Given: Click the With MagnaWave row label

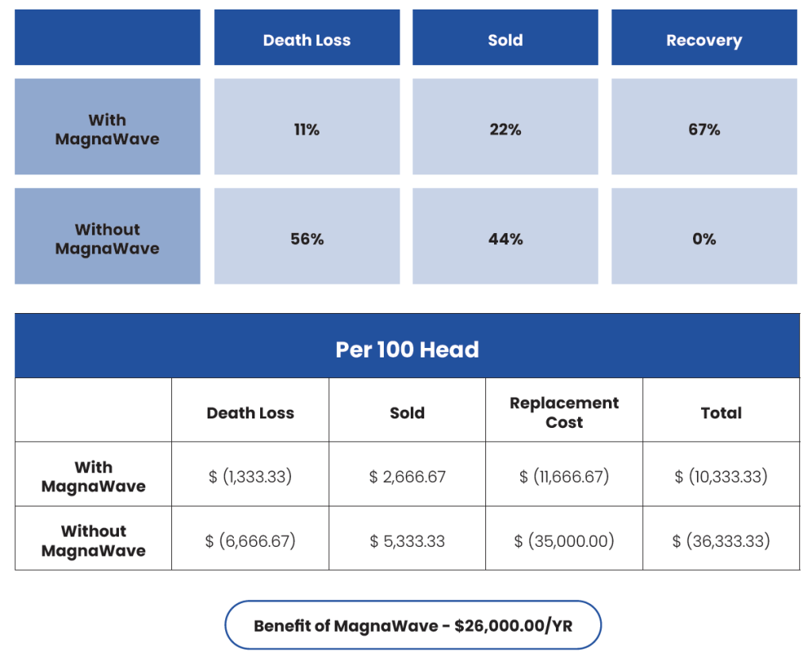Looking at the screenshot, I should pos(107,126).
